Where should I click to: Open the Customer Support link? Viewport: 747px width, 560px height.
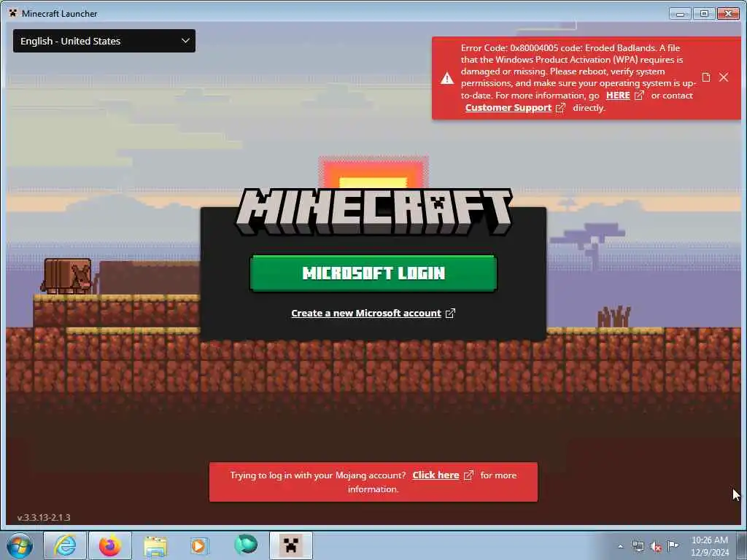point(508,108)
